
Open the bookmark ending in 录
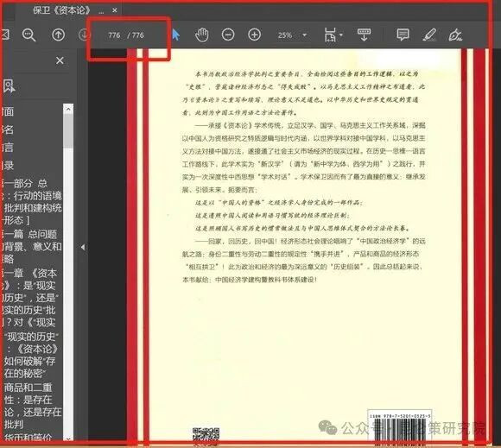pos(8,165)
